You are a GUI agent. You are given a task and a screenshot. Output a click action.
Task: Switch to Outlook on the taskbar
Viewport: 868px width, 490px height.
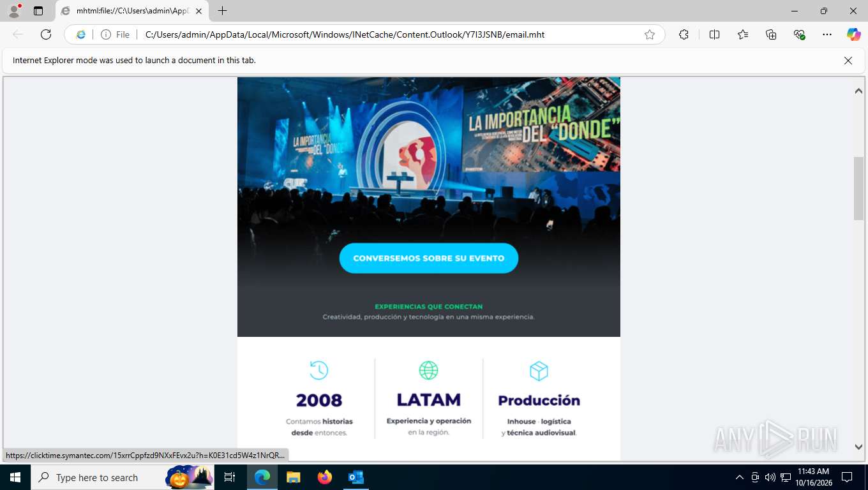coord(356,477)
